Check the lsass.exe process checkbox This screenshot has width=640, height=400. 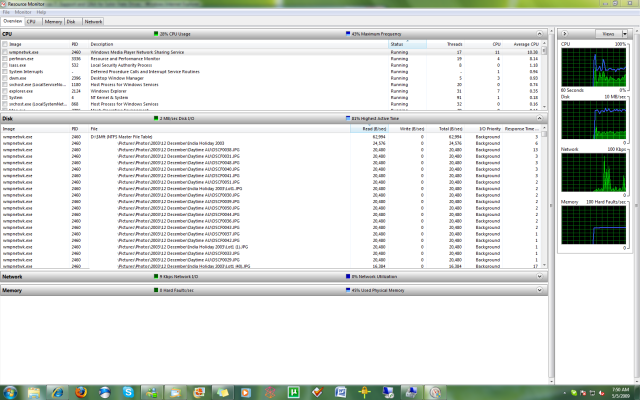[x=5, y=65]
